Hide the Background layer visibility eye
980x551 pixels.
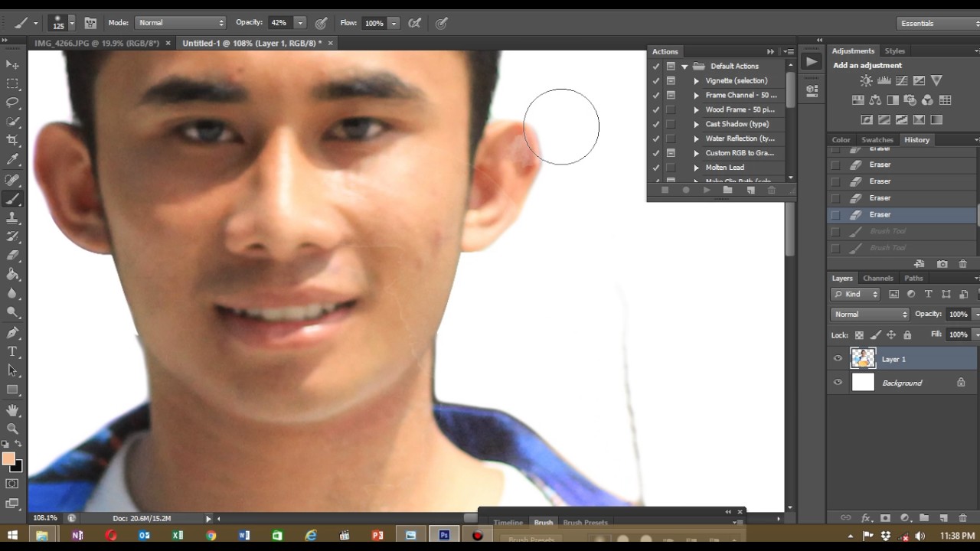coord(838,383)
